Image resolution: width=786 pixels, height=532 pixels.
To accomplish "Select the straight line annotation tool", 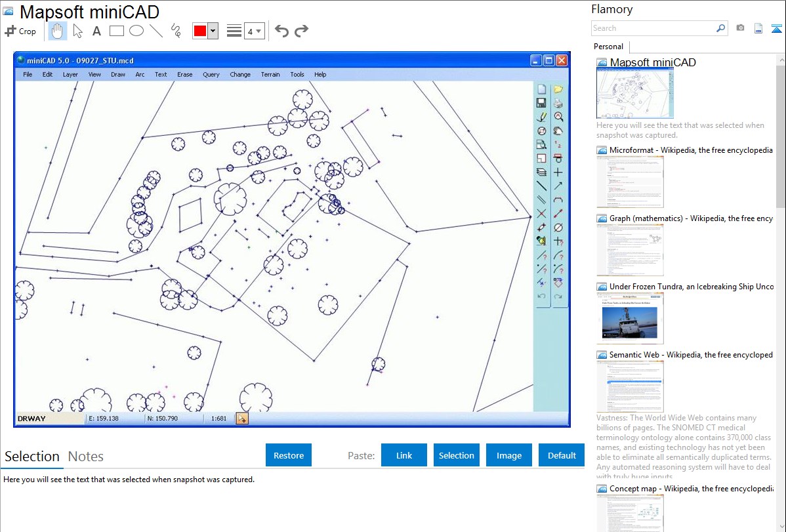I will coord(156,31).
